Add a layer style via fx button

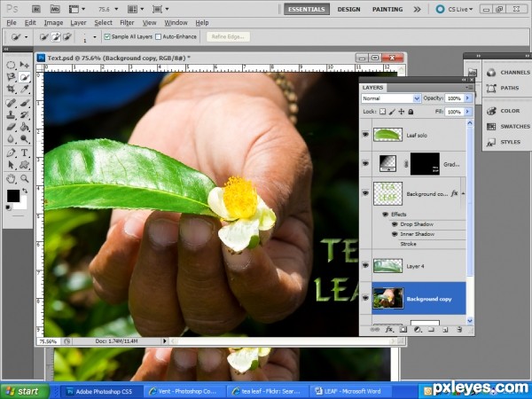tap(389, 330)
